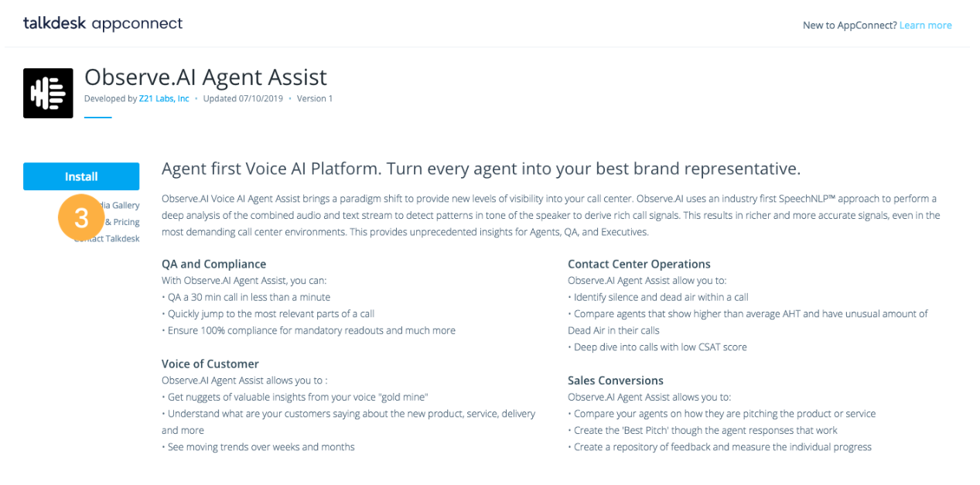Click the orange step 3 marker
980x485 pixels.
[81, 218]
